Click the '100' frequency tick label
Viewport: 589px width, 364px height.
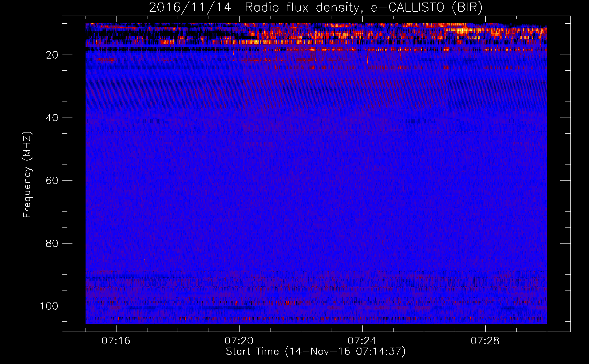pyautogui.click(x=49, y=306)
